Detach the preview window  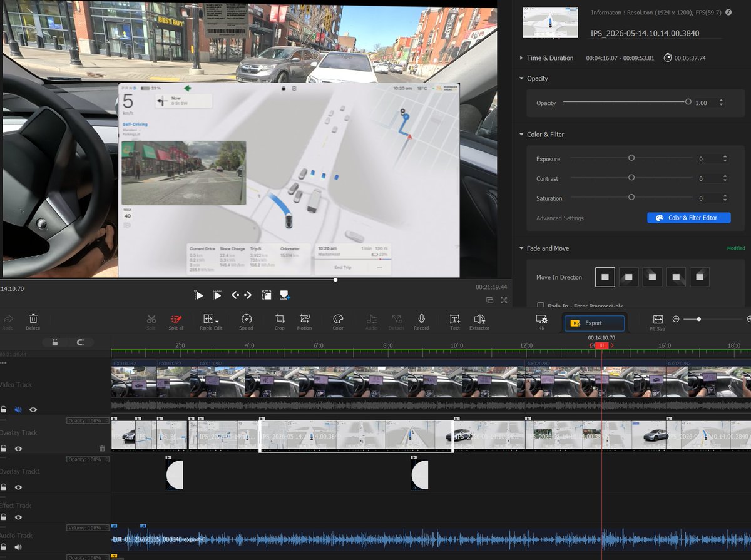pyautogui.click(x=489, y=300)
